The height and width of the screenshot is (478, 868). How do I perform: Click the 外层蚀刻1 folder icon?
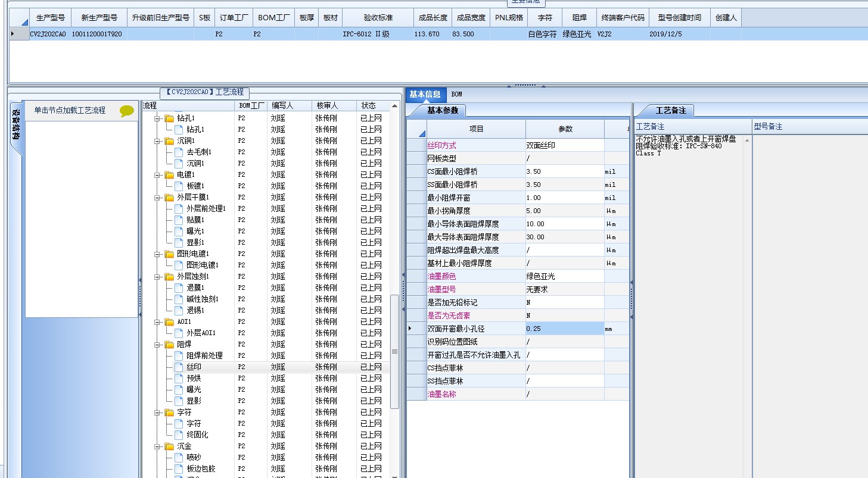point(169,277)
